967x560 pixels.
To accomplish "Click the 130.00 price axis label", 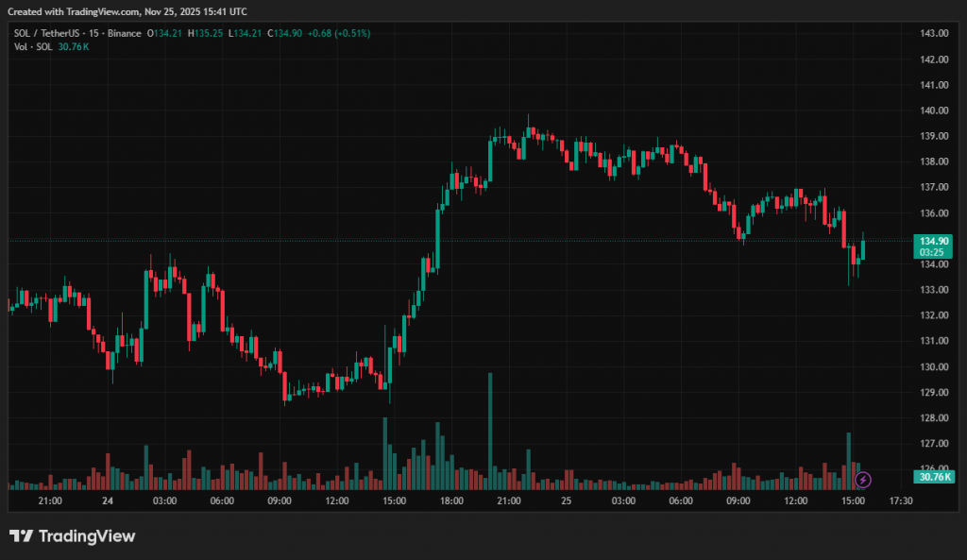I will click(x=933, y=366).
